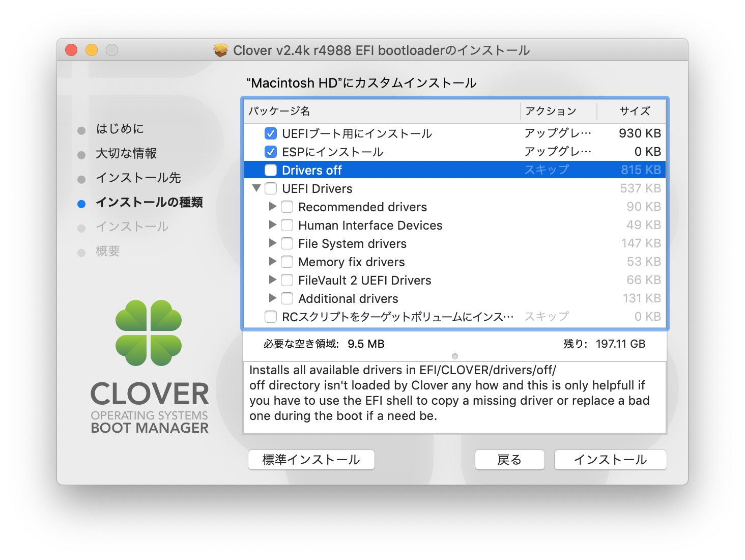
Task: Click the 815 KB size value
Action: (641, 170)
